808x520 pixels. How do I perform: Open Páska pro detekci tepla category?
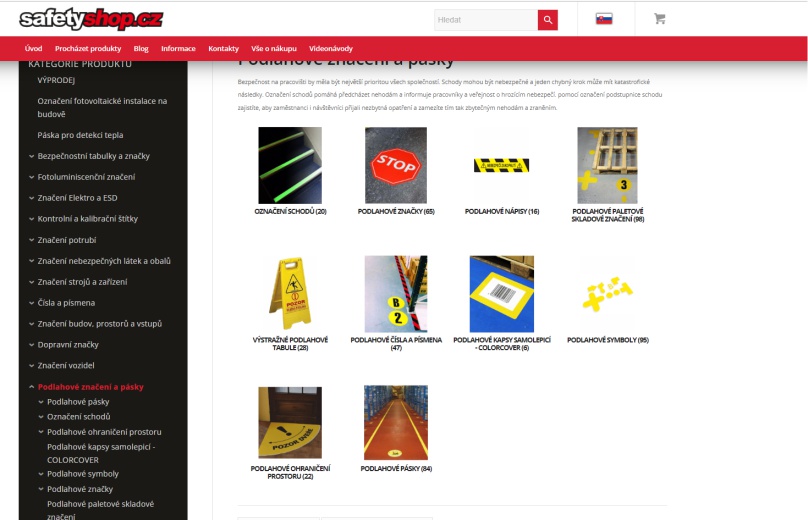(80, 135)
